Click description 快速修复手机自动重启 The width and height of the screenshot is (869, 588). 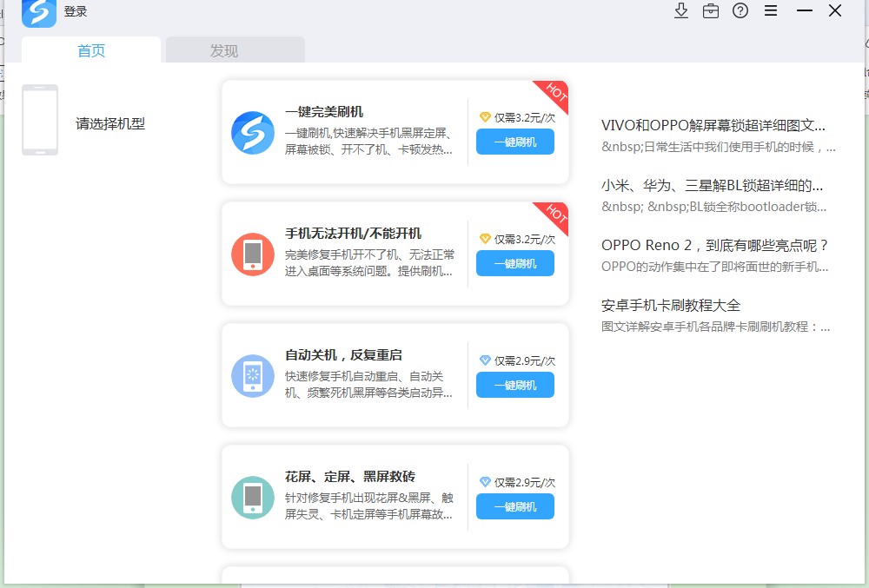369,384
